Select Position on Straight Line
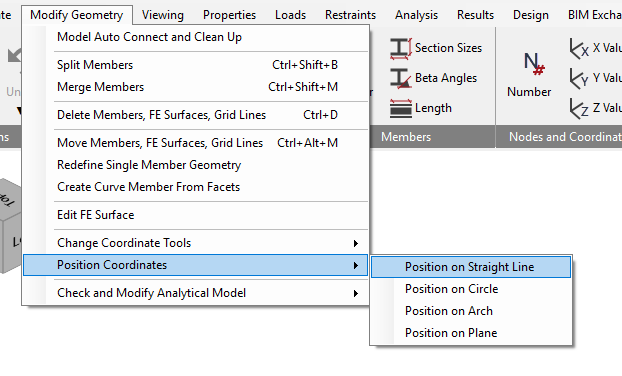Image resolution: width=622 pixels, height=376 pixels. click(x=471, y=267)
